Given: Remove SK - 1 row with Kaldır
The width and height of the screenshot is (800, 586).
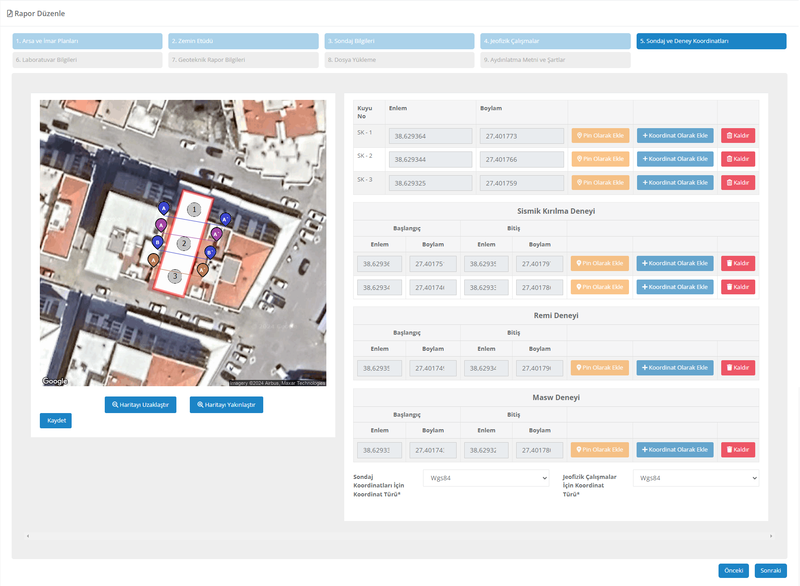Looking at the screenshot, I should pyautogui.click(x=737, y=135).
